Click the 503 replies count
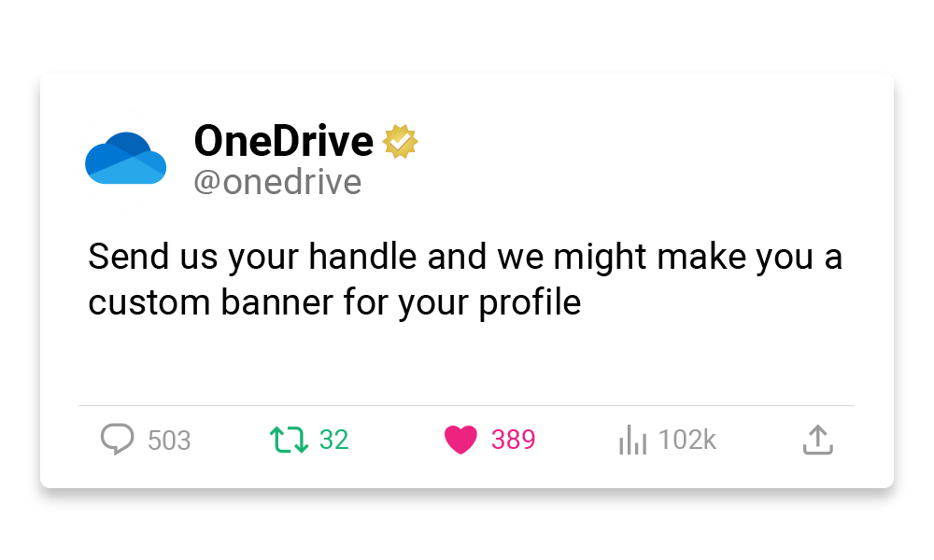The width and height of the screenshot is (934, 560). [x=169, y=441]
